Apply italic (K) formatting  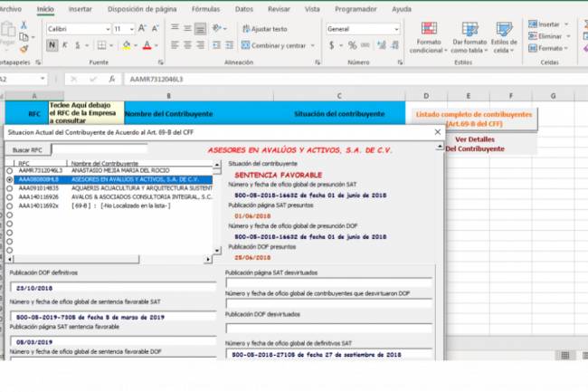63,45
